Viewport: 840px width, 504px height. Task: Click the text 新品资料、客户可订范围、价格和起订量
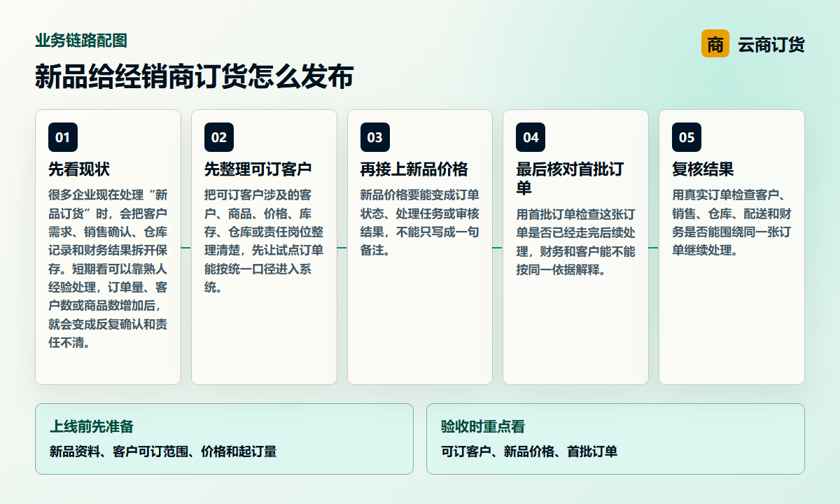pyautogui.click(x=163, y=451)
